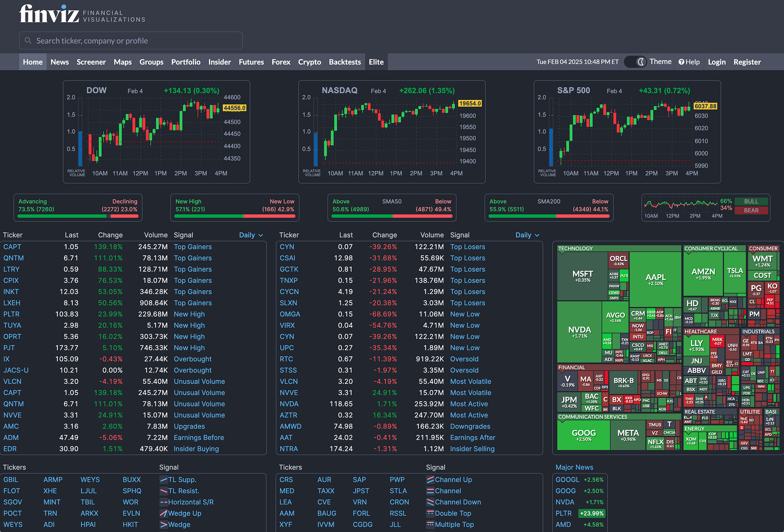Screen dimensions: 784x532
Task: Click the Help question-mark icon
Action: point(682,62)
